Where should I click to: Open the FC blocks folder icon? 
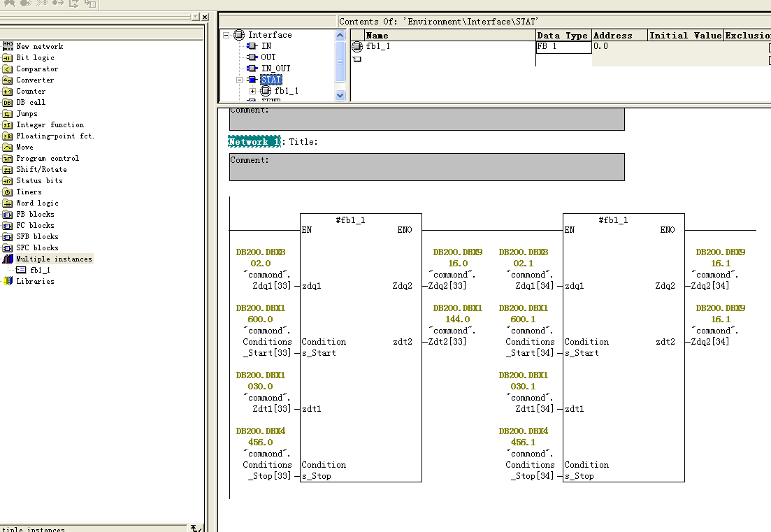[8, 226]
